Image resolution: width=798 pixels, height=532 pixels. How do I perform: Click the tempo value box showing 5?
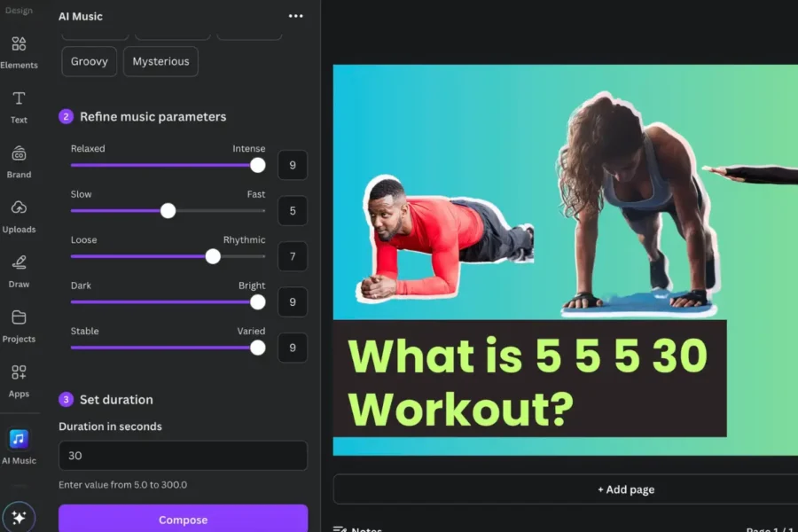pyautogui.click(x=293, y=211)
